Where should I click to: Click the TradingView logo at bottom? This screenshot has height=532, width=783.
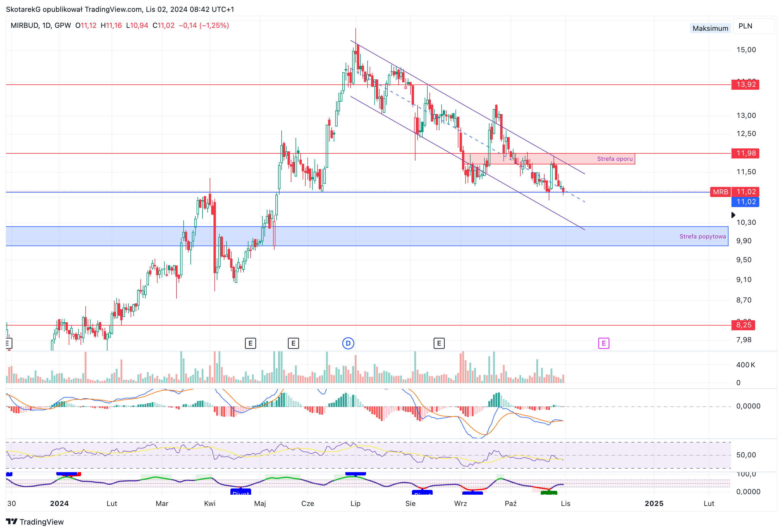point(35,522)
